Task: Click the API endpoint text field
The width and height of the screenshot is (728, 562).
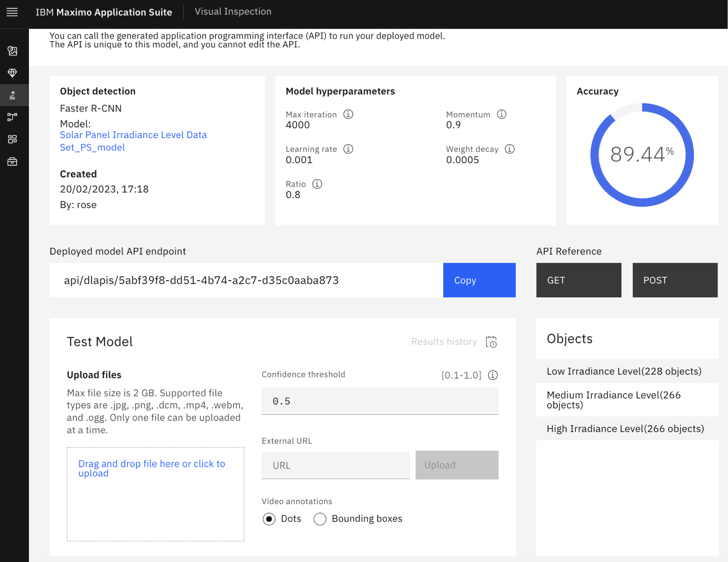Action: click(x=246, y=280)
